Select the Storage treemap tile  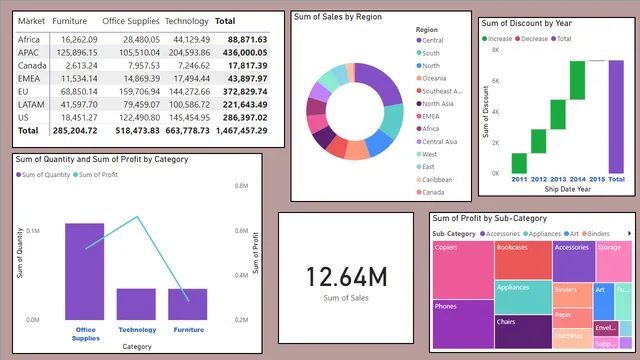click(614, 261)
